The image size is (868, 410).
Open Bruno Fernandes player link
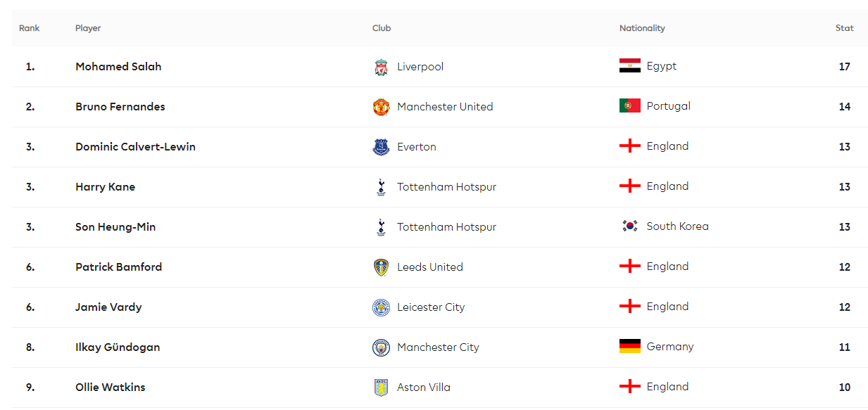coord(120,107)
